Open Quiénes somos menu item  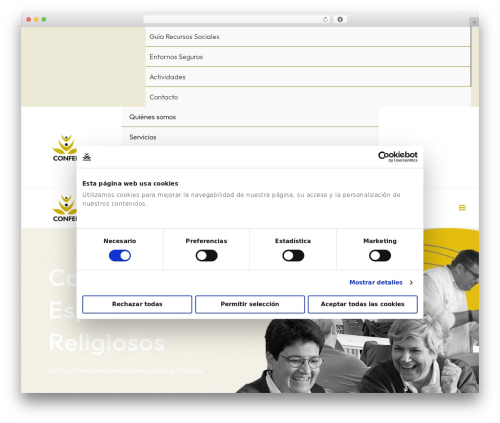click(x=250, y=117)
